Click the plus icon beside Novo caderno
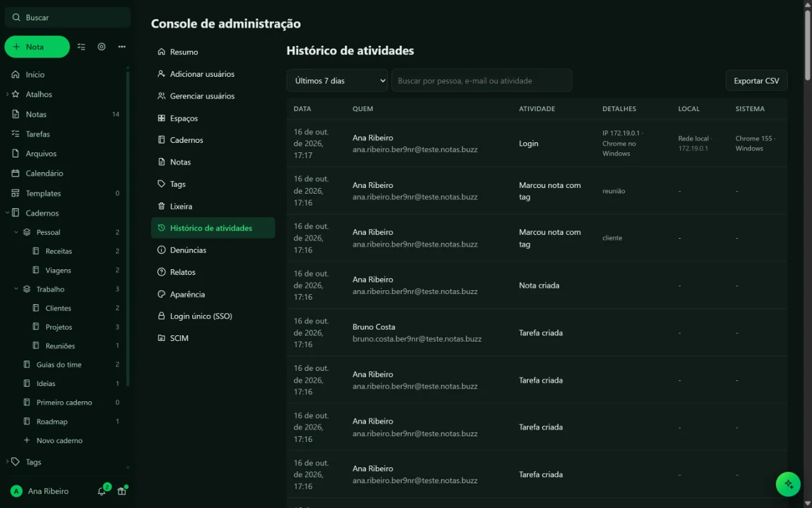Image resolution: width=812 pixels, height=508 pixels. tap(27, 440)
